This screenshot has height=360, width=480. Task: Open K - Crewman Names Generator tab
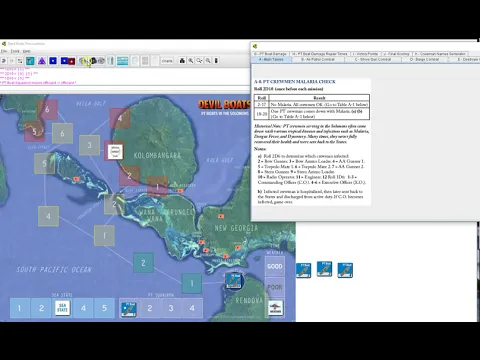pos(440,54)
